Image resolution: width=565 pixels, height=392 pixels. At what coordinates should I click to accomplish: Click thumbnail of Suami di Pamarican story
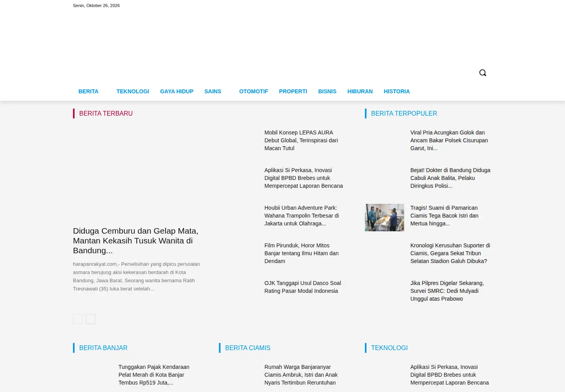(385, 218)
